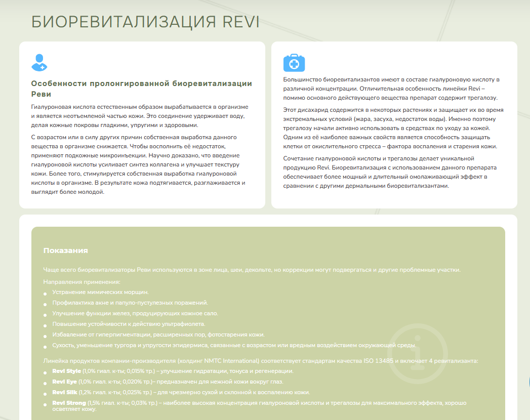Click the page heading БИОРЕВИТАЛИЗАЦИЯ REVI
This screenshot has height=420, width=530.
pos(145,22)
